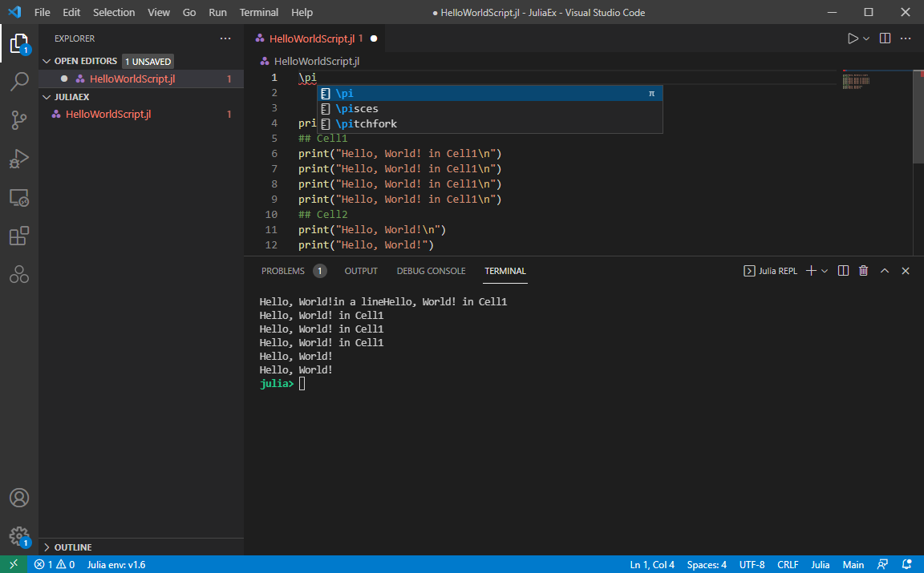This screenshot has height=573, width=924.
Task: Split the editor right
Action: coord(885,38)
